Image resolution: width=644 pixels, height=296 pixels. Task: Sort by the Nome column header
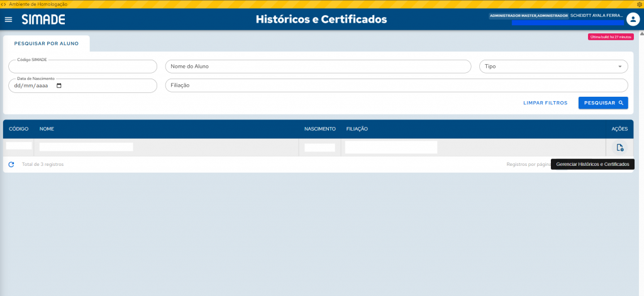(x=47, y=129)
